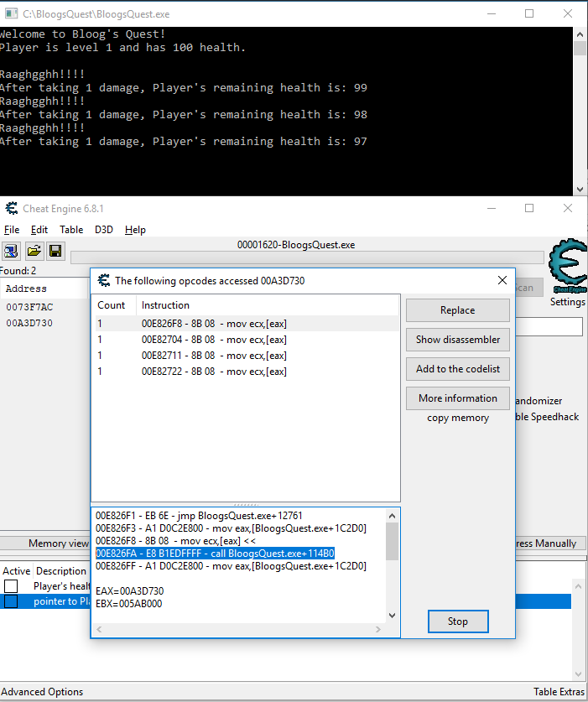The height and width of the screenshot is (702, 588).
Task: Open the Edit menu
Action: (39, 230)
